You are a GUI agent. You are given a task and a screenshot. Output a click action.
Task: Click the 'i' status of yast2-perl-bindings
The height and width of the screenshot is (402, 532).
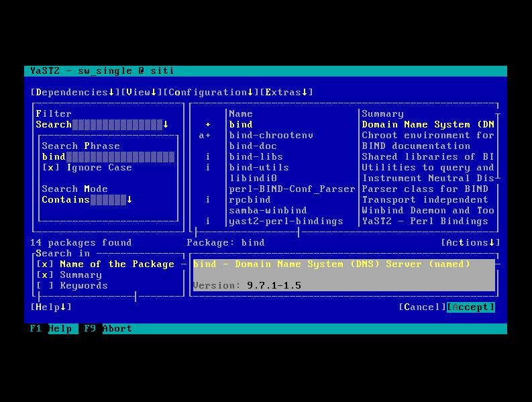tap(208, 221)
